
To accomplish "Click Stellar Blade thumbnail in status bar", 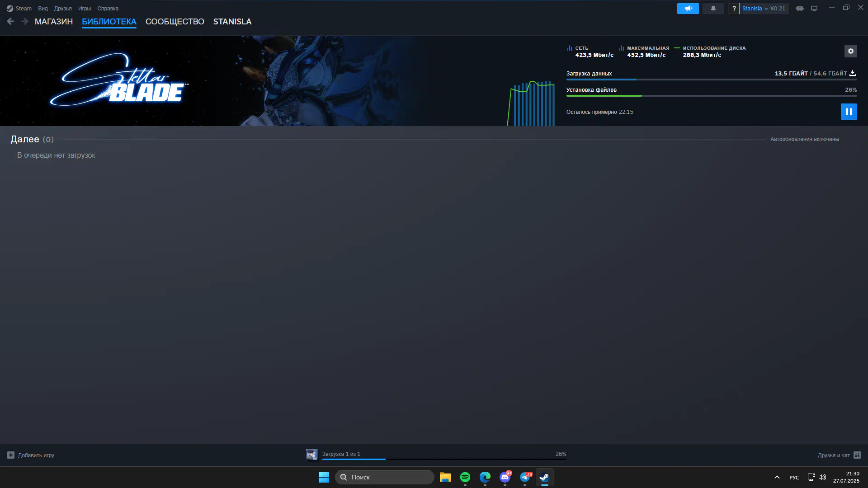I will (312, 455).
